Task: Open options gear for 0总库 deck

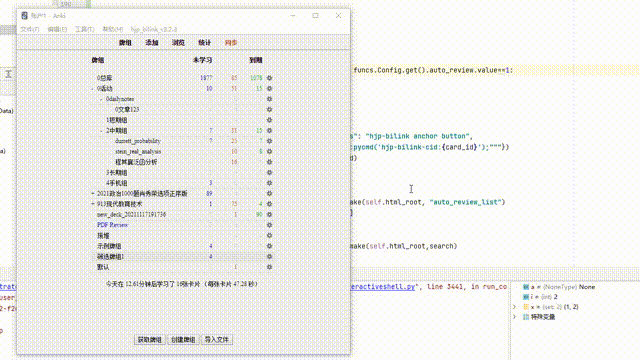Action: tap(269, 78)
